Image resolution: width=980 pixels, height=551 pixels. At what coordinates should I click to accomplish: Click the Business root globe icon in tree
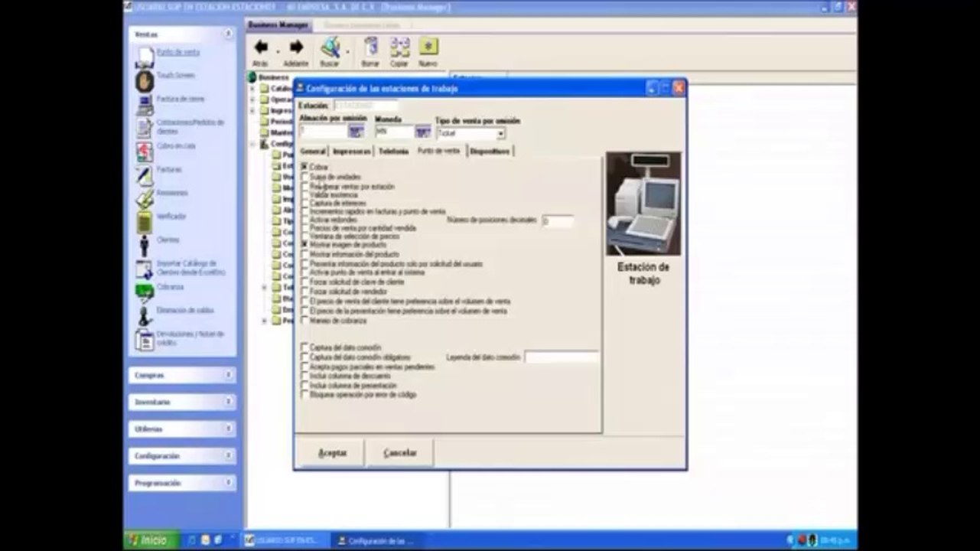(252, 77)
